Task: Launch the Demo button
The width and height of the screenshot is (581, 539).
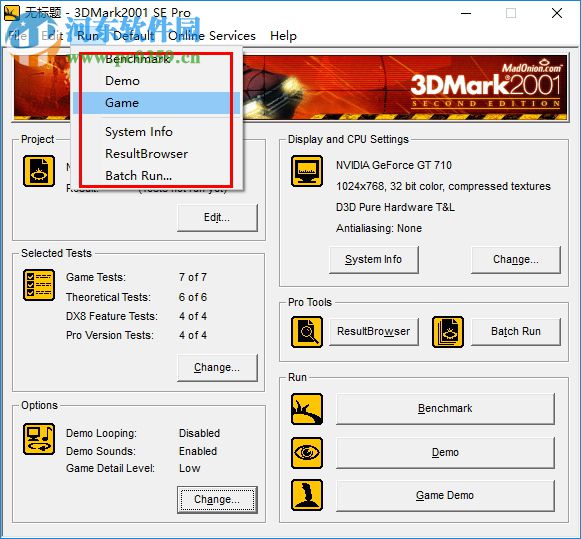Action: click(445, 453)
